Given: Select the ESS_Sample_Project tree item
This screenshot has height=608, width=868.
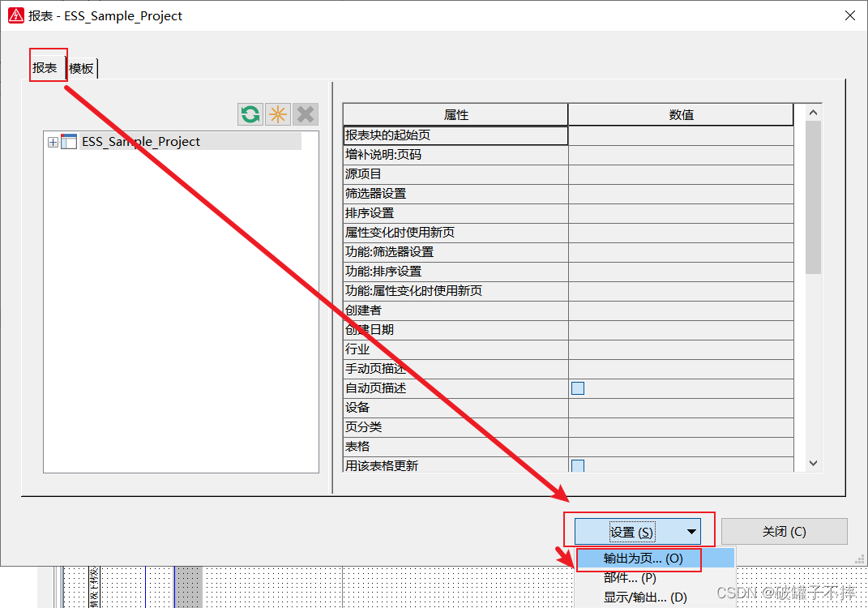Looking at the screenshot, I should 140,142.
